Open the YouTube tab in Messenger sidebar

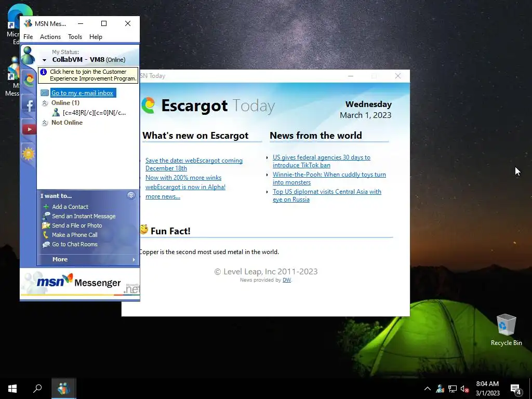click(29, 129)
